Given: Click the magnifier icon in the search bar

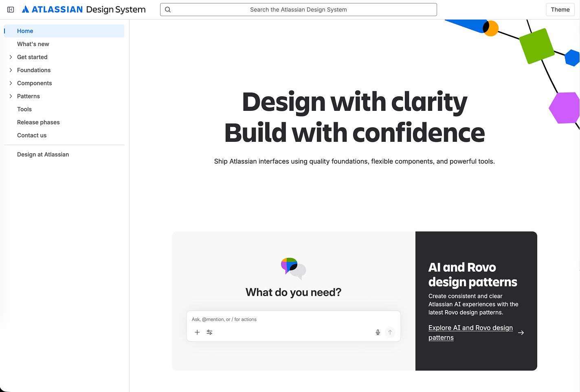Looking at the screenshot, I should pyautogui.click(x=168, y=9).
